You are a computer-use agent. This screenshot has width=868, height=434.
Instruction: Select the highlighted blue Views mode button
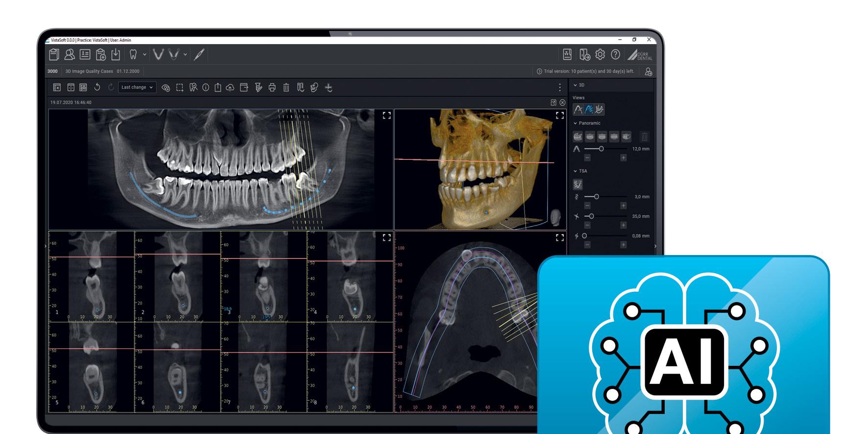pyautogui.click(x=589, y=109)
